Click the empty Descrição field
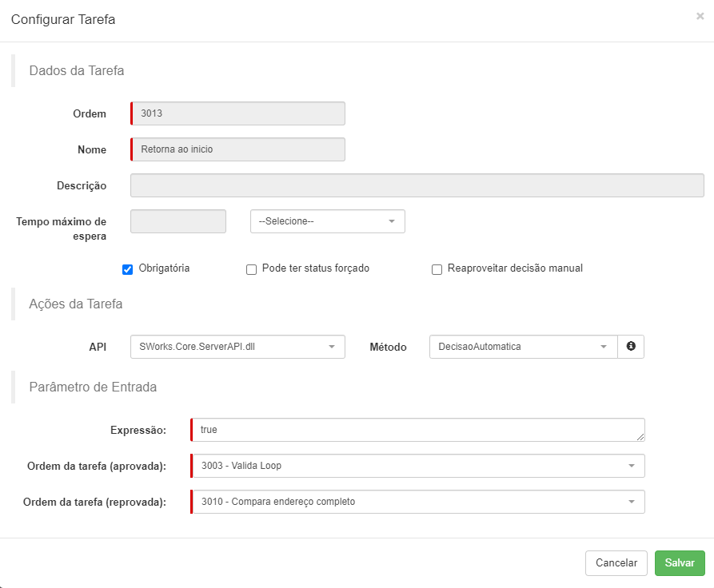 click(417, 185)
